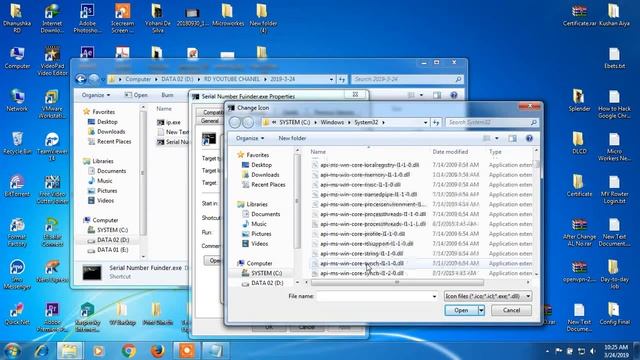Click search magnifier in Search System32 box

click(533, 122)
